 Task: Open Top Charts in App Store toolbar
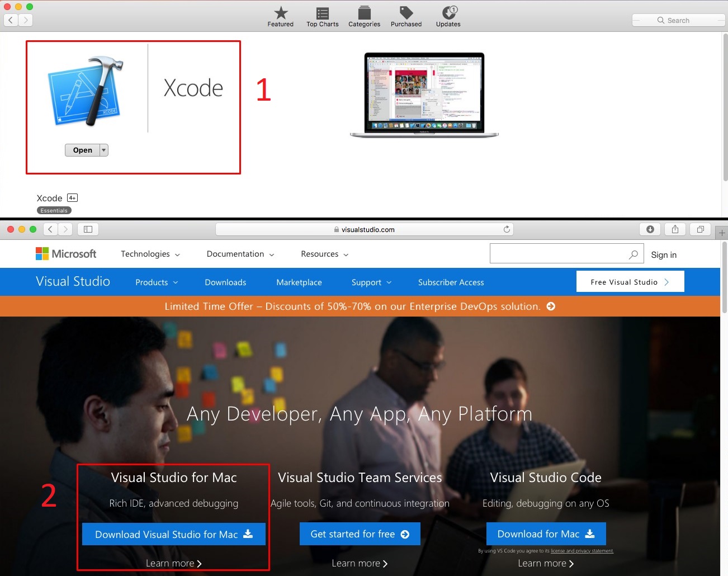[x=323, y=17]
